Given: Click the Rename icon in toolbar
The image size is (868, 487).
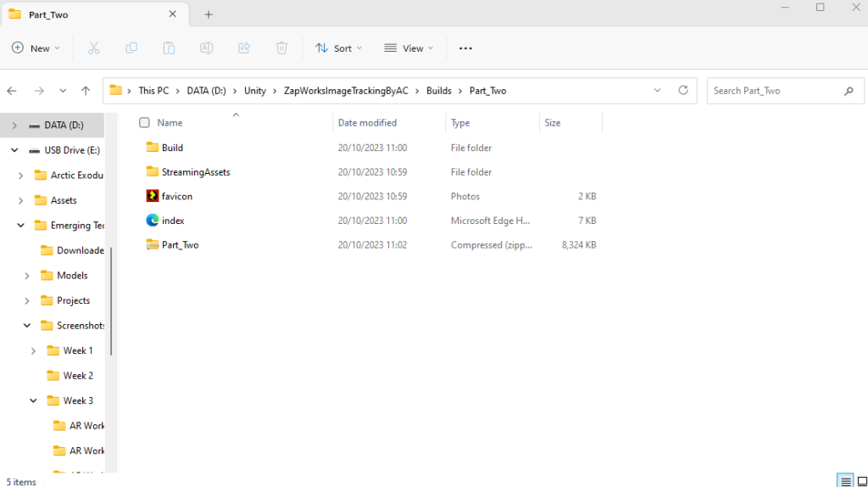Looking at the screenshot, I should tap(206, 48).
